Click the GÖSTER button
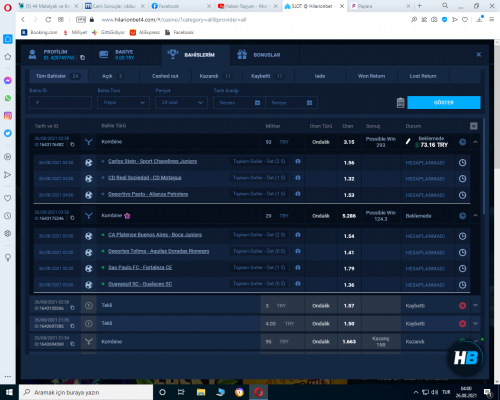The width and height of the screenshot is (500, 400). tap(444, 102)
